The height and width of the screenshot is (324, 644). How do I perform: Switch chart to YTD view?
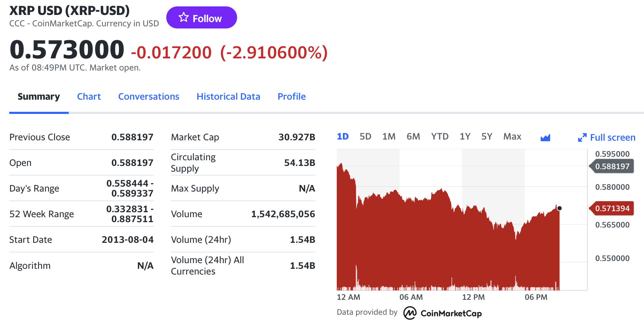(x=440, y=136)
